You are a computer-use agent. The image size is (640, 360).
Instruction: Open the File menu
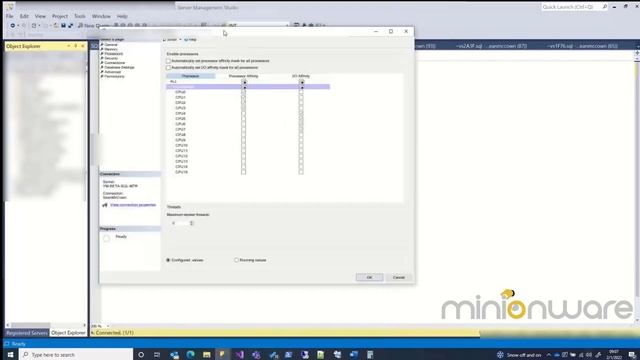[10, 16]
